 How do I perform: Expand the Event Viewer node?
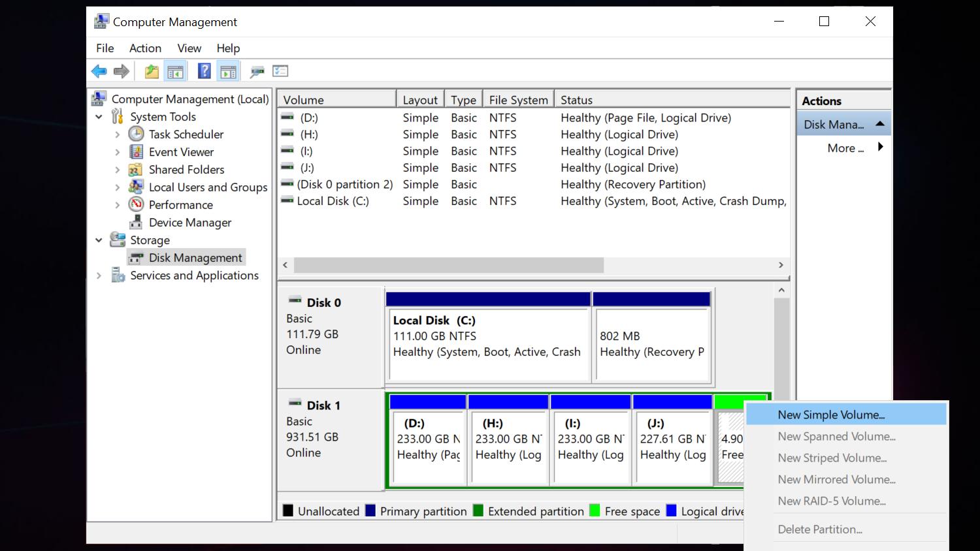point(117,152)
